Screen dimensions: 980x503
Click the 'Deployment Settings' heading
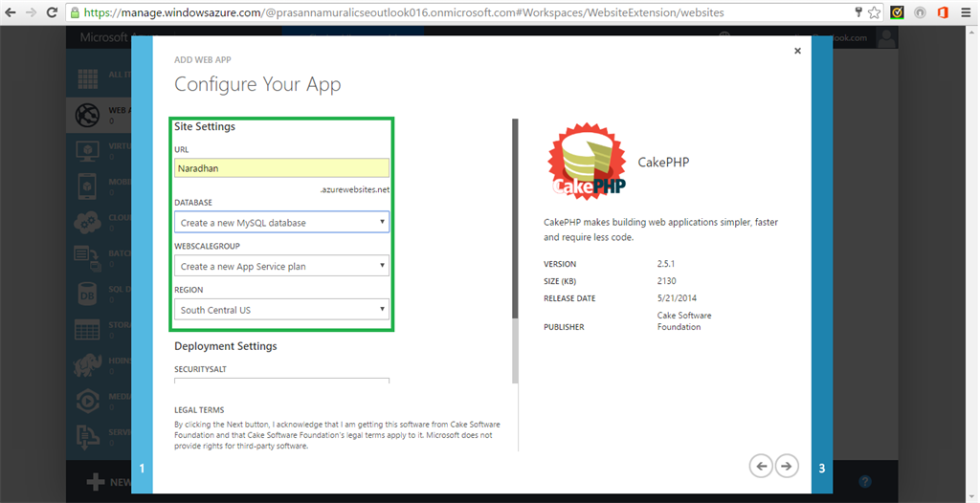pos(226,346)
